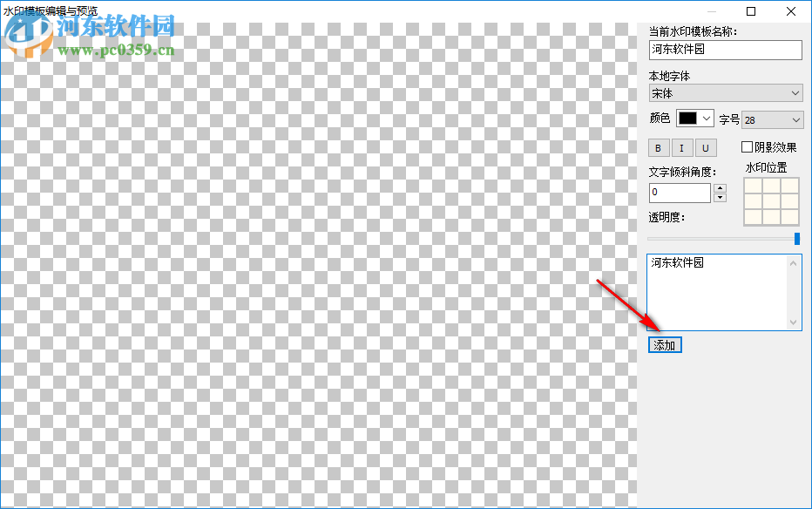The image size is (812, 509).
Task: Select bottom-right watermark position cell
Action: [789, 217]
